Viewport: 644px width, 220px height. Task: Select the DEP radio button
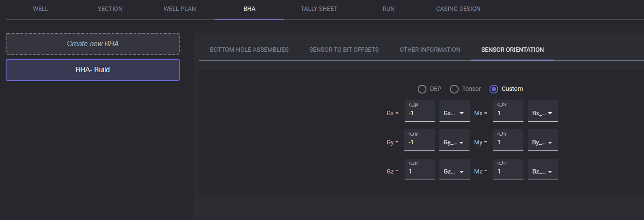pos(422,89)
